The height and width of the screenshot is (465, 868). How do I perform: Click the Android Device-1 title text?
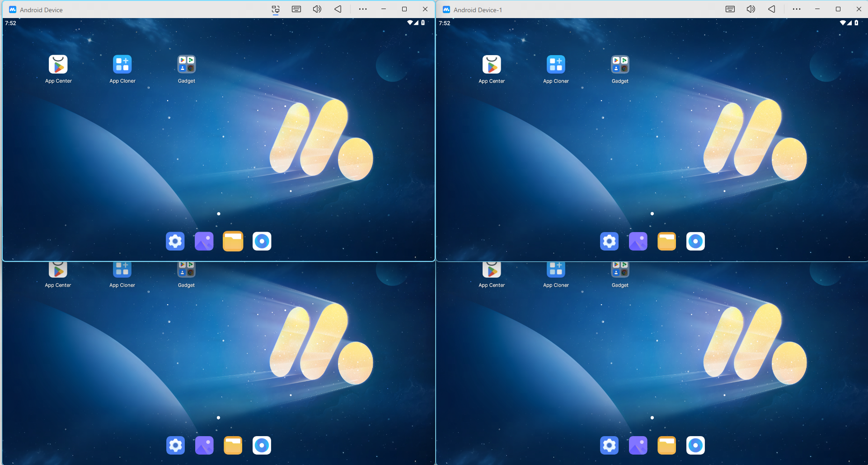[478, 10]
